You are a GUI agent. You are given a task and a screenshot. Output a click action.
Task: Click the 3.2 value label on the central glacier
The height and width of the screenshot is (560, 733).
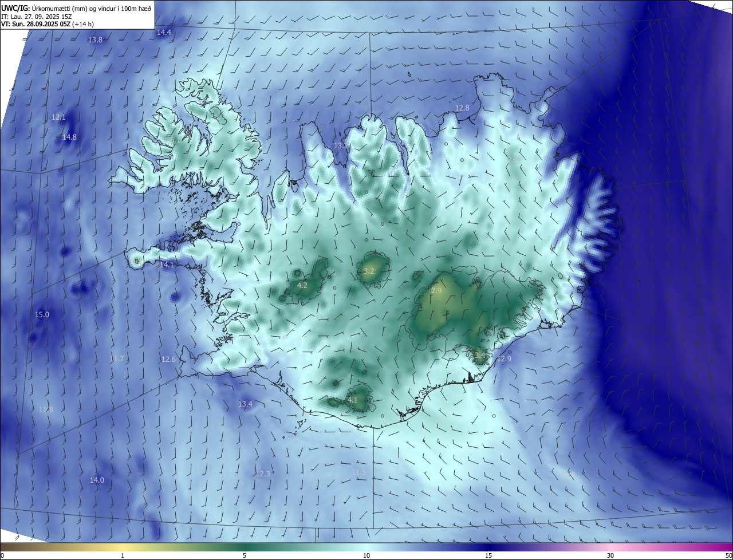click(369, 271)
